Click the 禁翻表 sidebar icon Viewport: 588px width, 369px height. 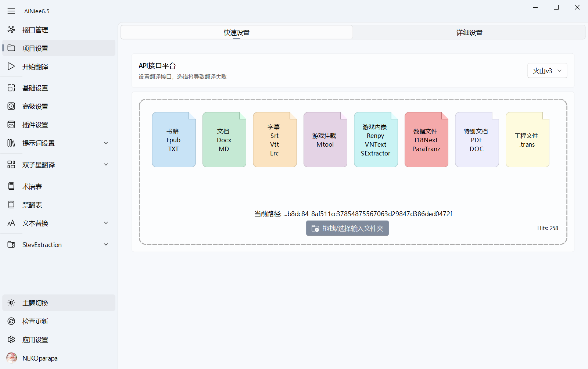[11, 205]
